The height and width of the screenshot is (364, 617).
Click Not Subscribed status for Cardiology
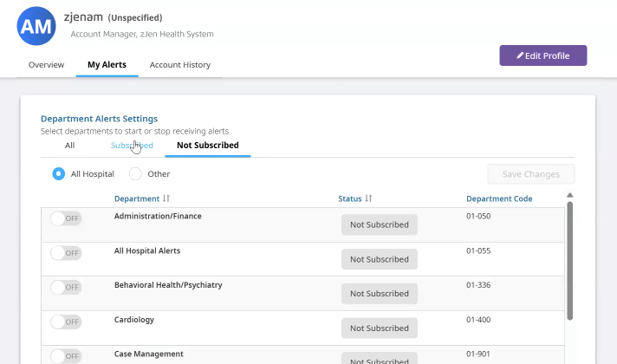pos(379,328)
